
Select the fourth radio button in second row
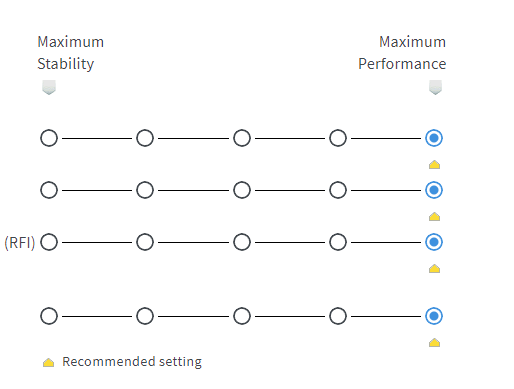pyautogui.click(x=338, y=190)
